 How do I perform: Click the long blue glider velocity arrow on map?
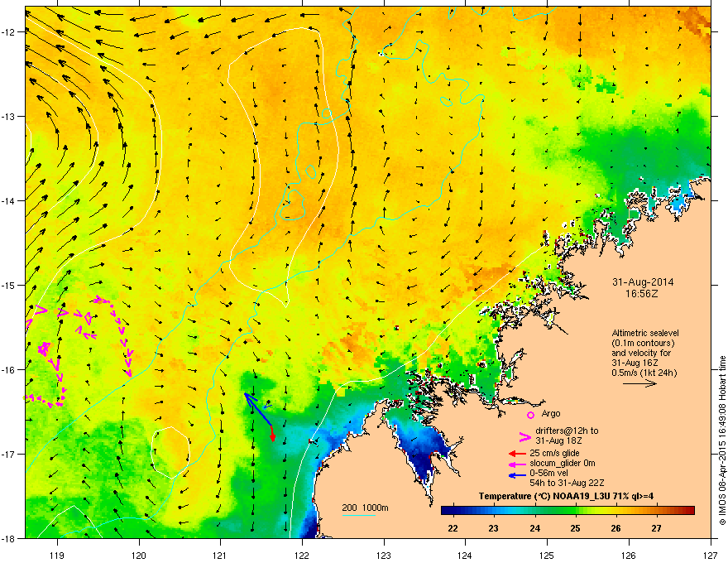click(258, 410)
